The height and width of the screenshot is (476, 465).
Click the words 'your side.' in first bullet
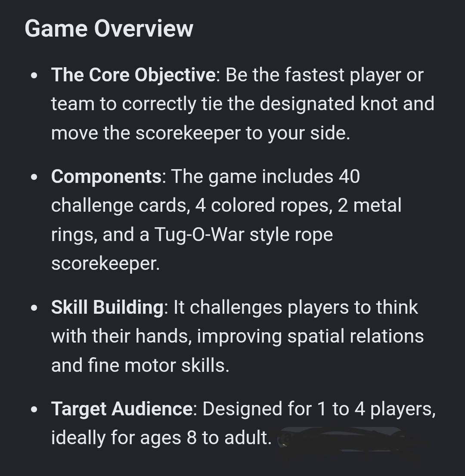pos(309,133)
